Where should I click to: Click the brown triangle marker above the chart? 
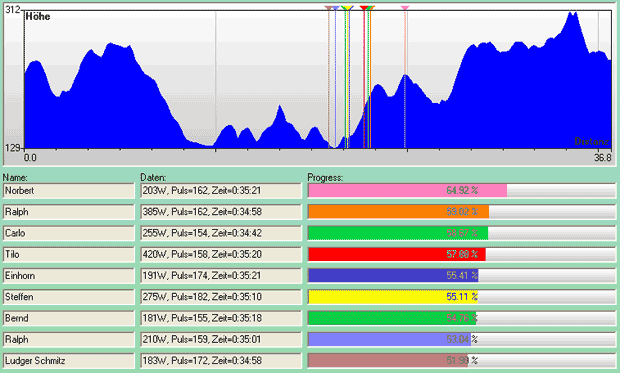pos(329,8)
